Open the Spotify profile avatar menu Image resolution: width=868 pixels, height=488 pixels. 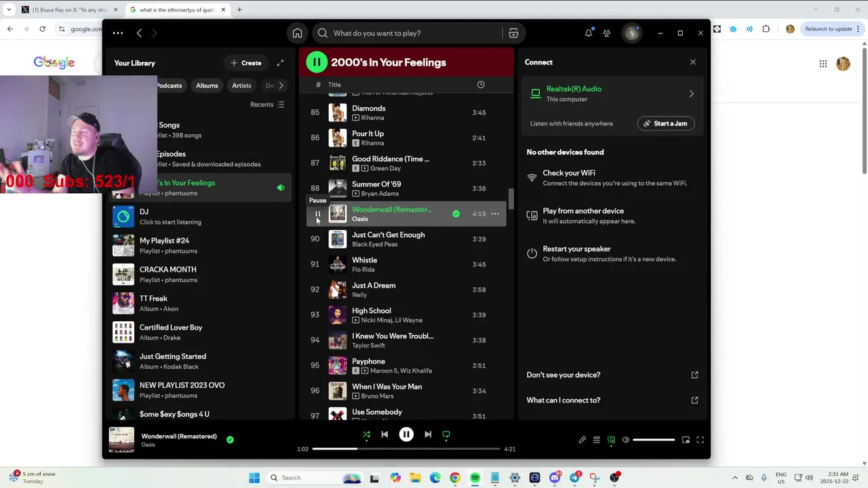632,33
